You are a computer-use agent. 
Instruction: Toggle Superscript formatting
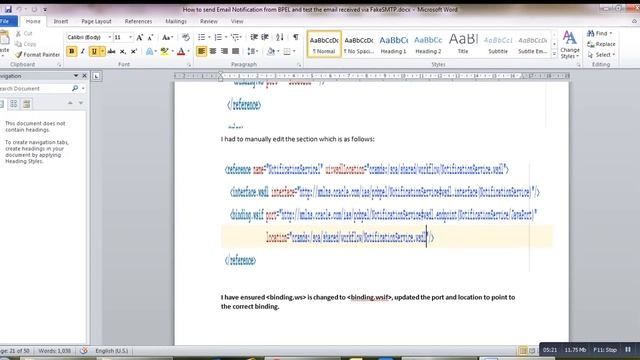(x=133, y=51)
